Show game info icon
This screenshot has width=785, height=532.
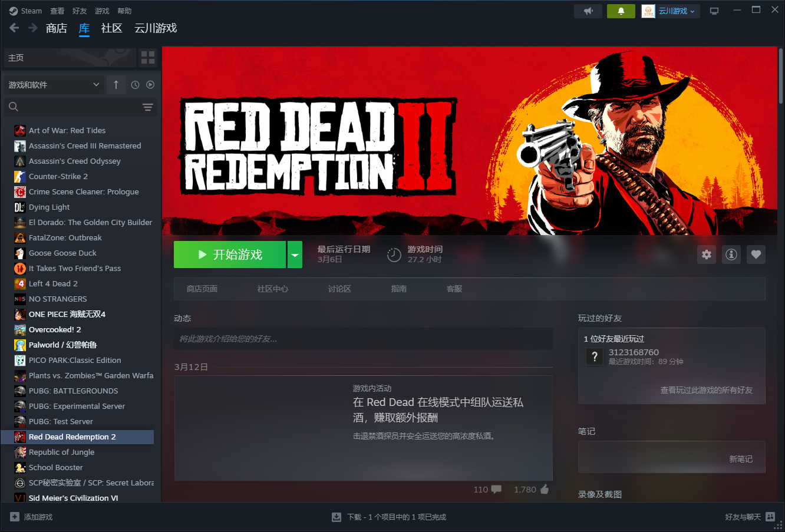tap(731, 255)
